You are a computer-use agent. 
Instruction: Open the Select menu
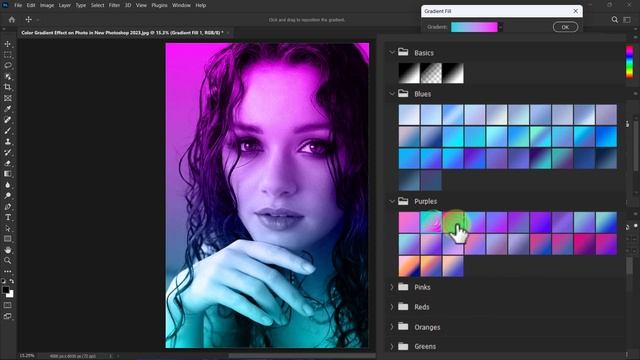pos(97,5)
